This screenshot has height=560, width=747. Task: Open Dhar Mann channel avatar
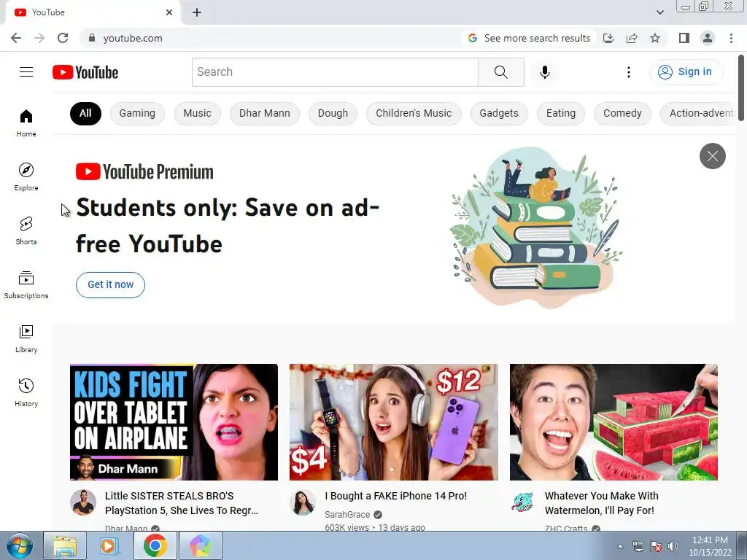click(x=83, y=502)
